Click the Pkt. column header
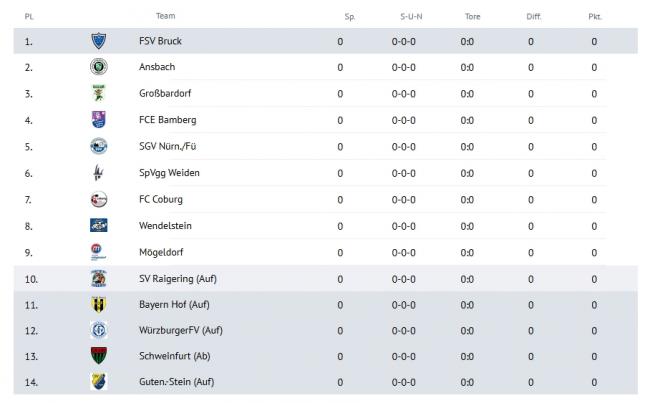Image resolution: width=650 pixels, height=403 pixels. click(x=595, y=17)
